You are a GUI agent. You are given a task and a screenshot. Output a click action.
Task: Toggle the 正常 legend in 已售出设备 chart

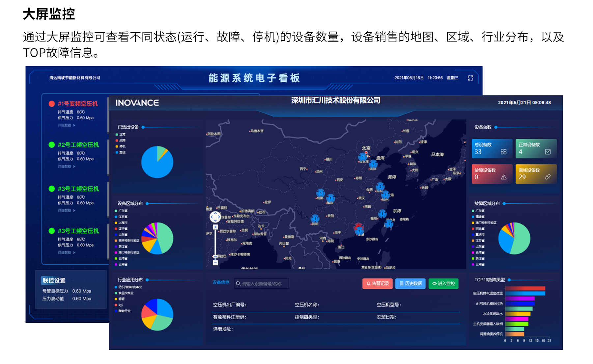point(121,135)
